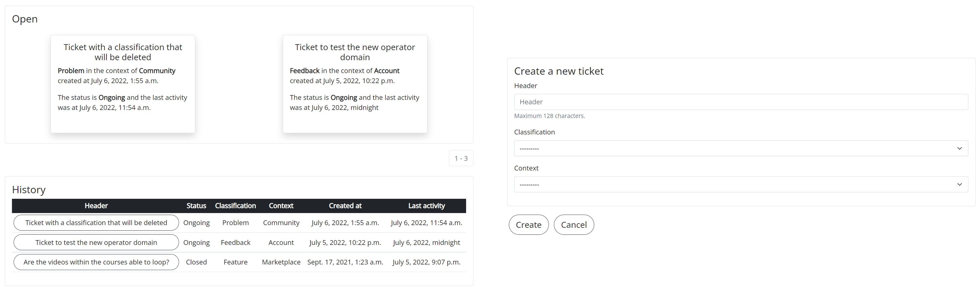
Task: Open the Classification dropdown
Action: coord(740,149)
